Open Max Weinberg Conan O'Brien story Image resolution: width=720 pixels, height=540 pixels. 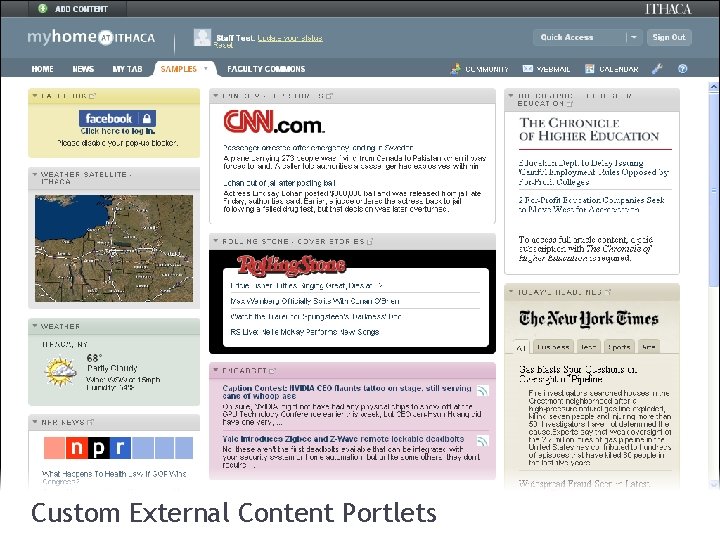(315, 301)
